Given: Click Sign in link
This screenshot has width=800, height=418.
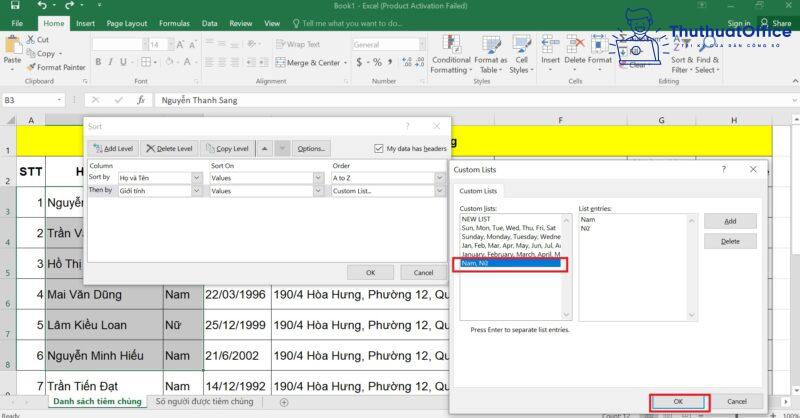Looking at the screenshot, I should tap(739, 23).
